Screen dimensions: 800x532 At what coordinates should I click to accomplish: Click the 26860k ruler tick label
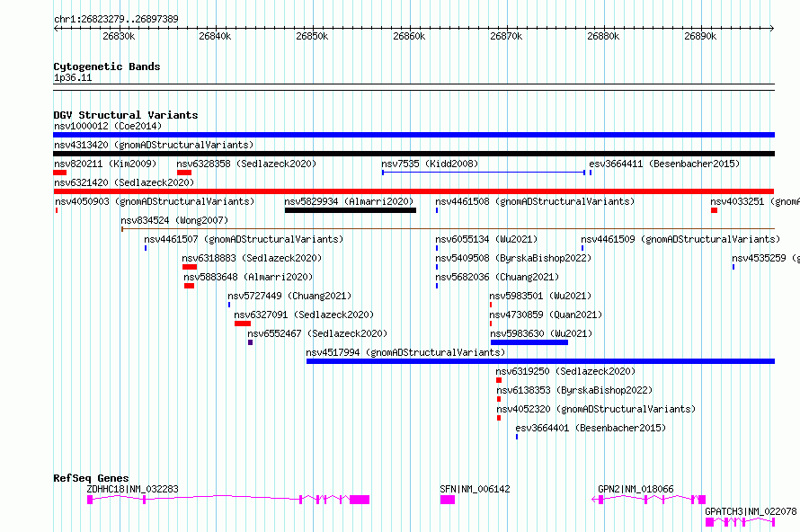tap(409, 36)
